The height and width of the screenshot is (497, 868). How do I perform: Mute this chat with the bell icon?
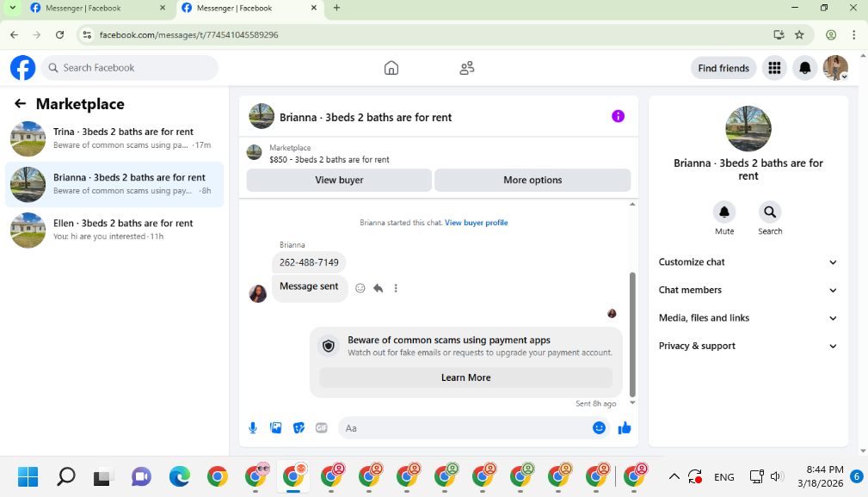724,212
